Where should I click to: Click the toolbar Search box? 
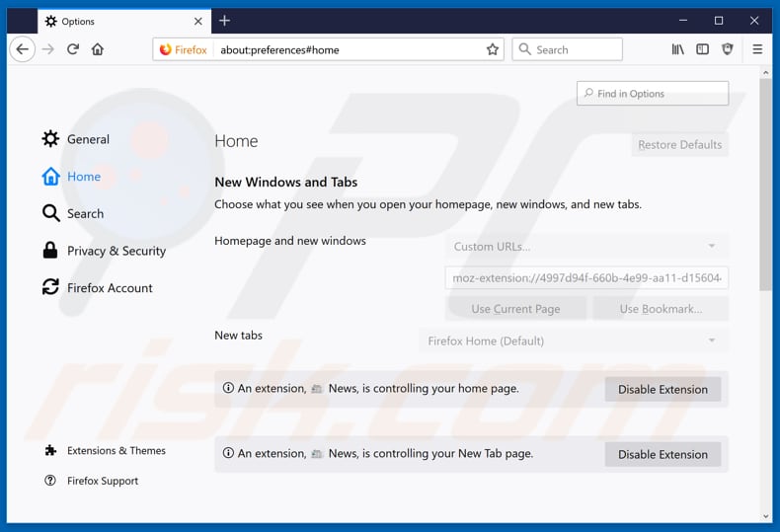(x=567, y=49)
